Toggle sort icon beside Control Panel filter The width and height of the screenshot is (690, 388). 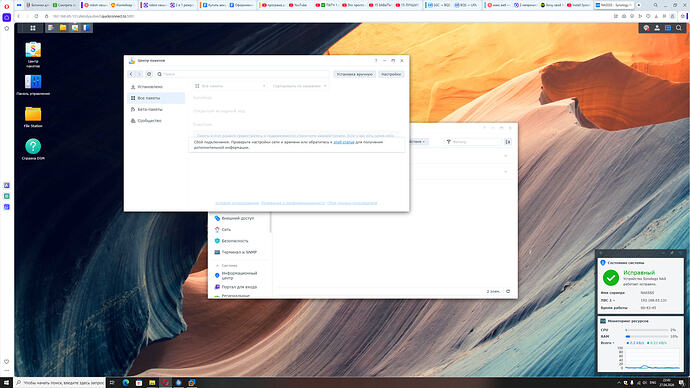click(508, 142)
